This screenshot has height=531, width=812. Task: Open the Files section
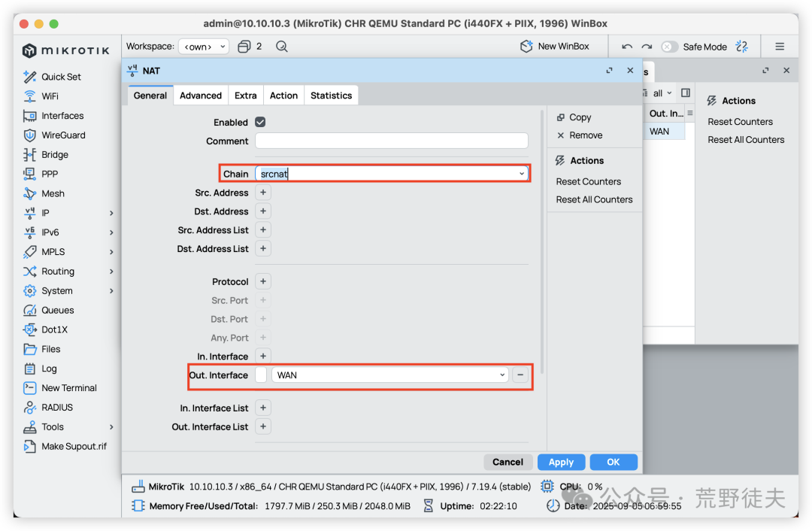[x=42, y=349]
